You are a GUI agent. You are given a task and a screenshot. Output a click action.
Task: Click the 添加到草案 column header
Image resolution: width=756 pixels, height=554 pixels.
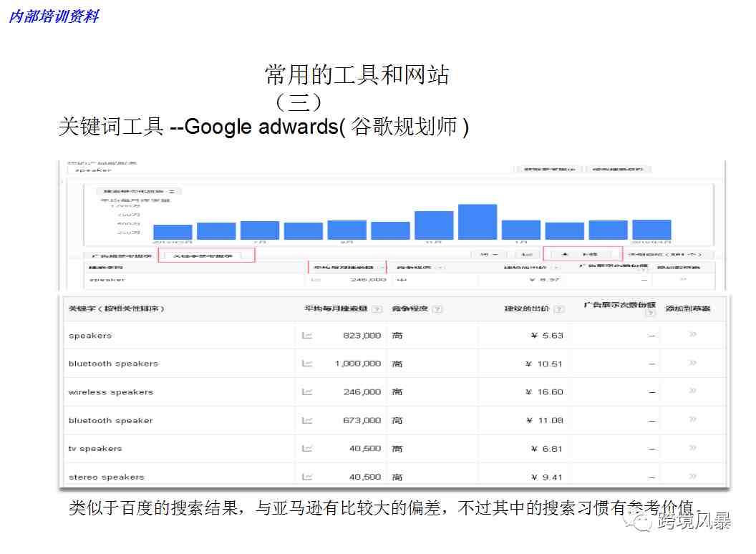tap(688, 308)
